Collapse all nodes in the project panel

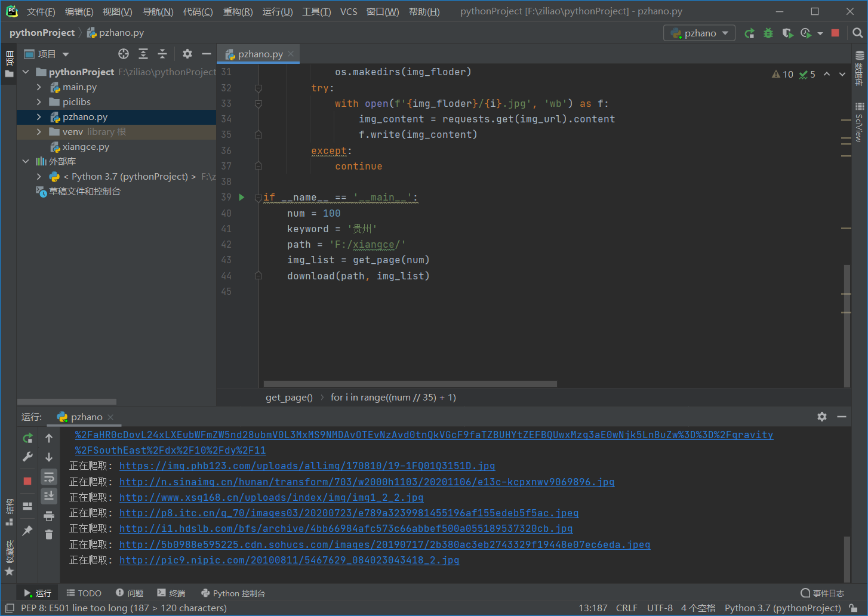[162, 54]
